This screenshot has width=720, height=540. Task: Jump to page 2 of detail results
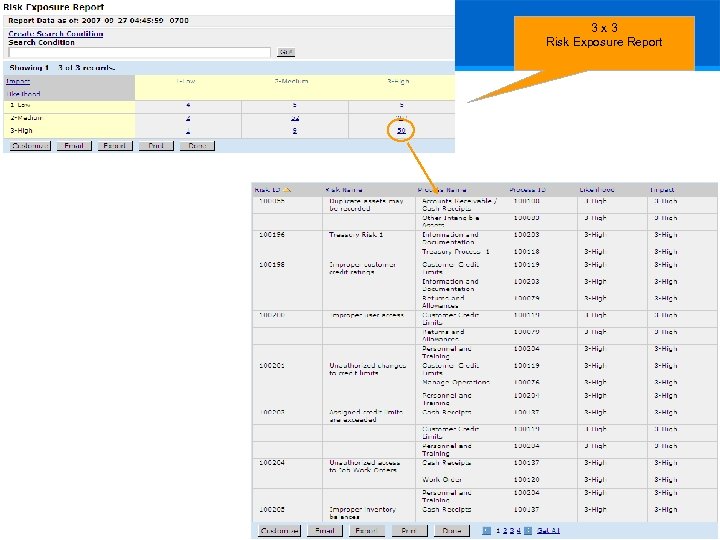coord(505,531)
